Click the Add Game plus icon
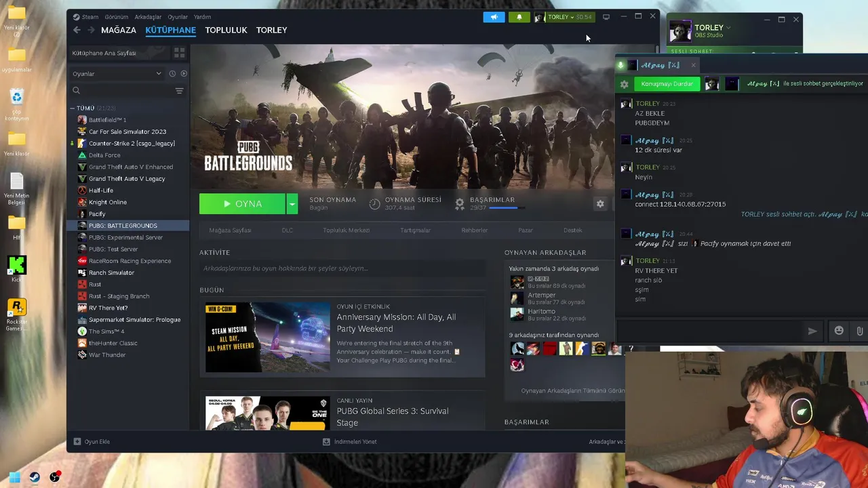 (x=77, y=442)
